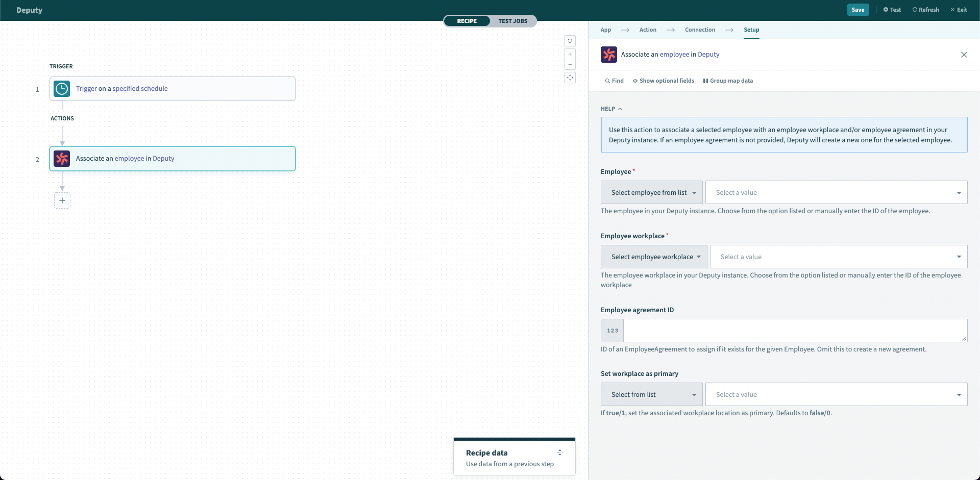The image size is (980, 480).
Task: Close the action setup panel
Action: 964,55
